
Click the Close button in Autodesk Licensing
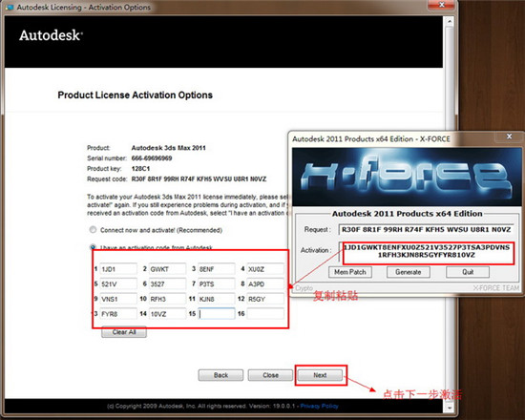pos(270,375)
